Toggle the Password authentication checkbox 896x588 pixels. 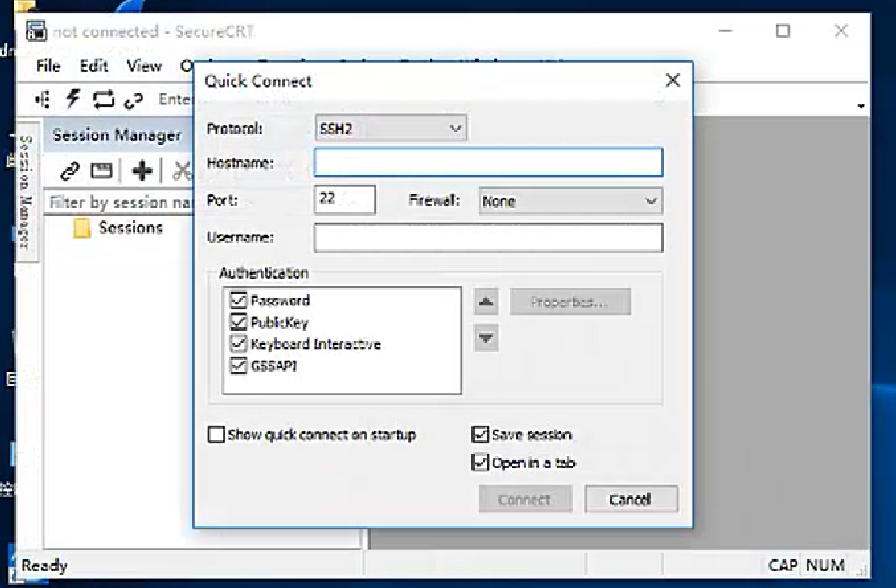[x=238, y=300]
